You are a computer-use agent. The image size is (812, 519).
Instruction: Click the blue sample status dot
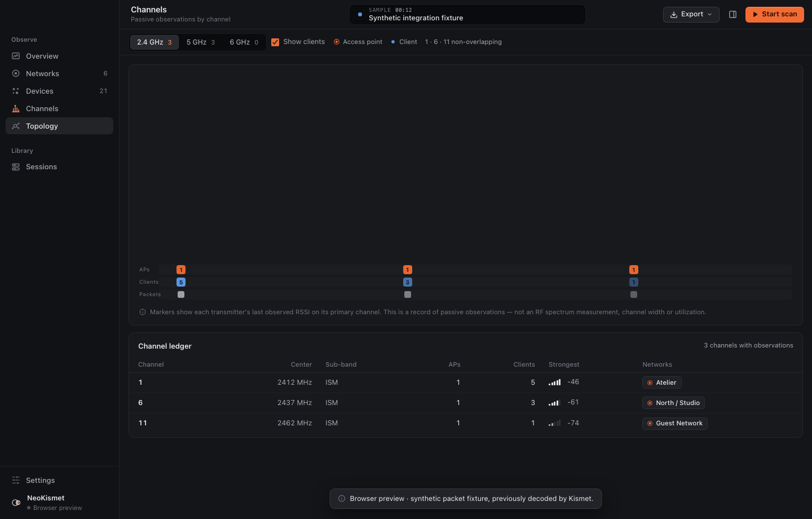360,14
